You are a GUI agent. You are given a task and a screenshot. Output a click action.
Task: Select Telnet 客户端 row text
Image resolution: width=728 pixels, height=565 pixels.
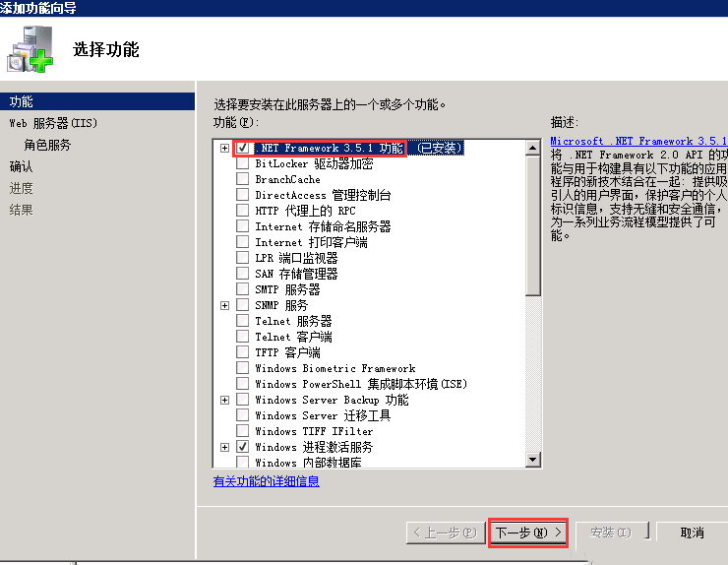click(293, 337)
